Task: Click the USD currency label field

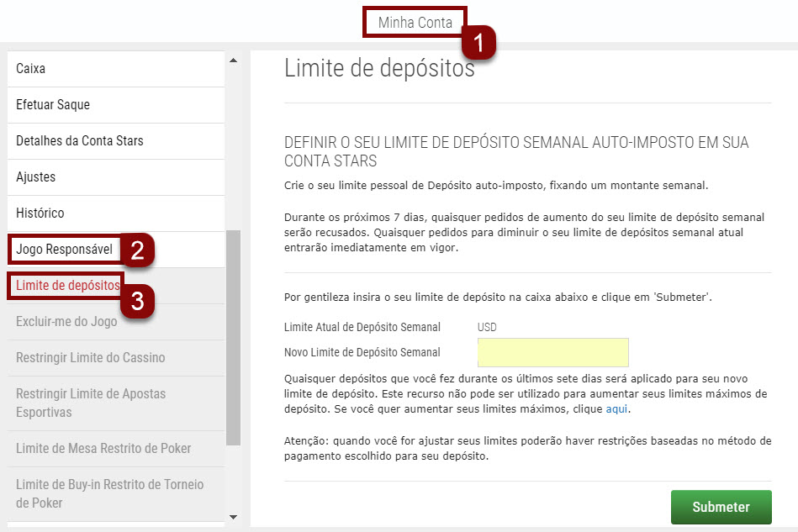Action: (488, 327)
